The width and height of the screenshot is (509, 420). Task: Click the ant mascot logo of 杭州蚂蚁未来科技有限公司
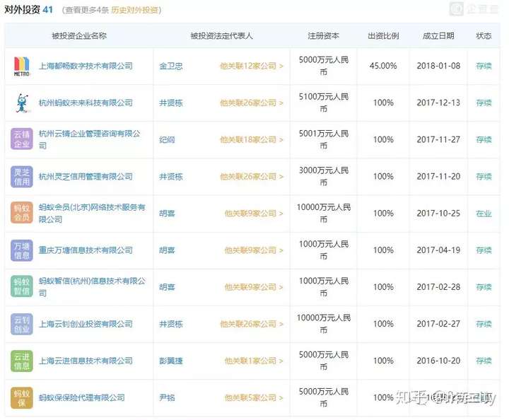[22, 103]
